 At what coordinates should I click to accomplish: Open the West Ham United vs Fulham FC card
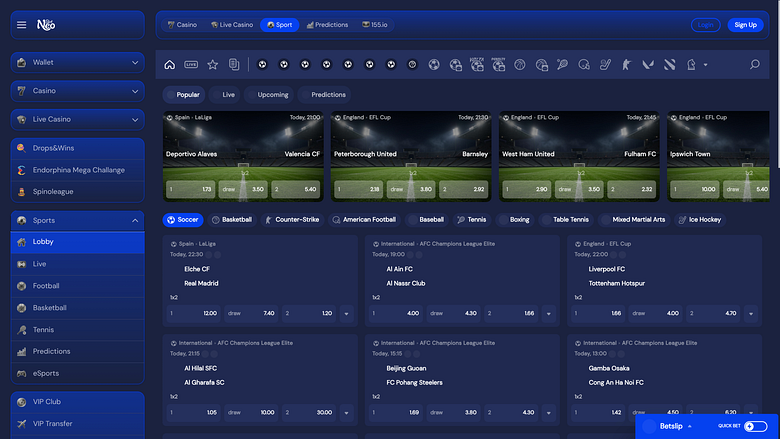coord(580,156)
